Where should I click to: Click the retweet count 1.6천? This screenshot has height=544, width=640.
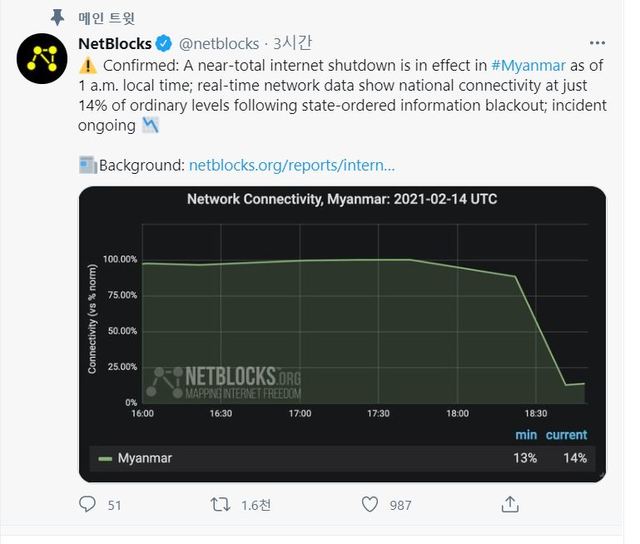256,505
